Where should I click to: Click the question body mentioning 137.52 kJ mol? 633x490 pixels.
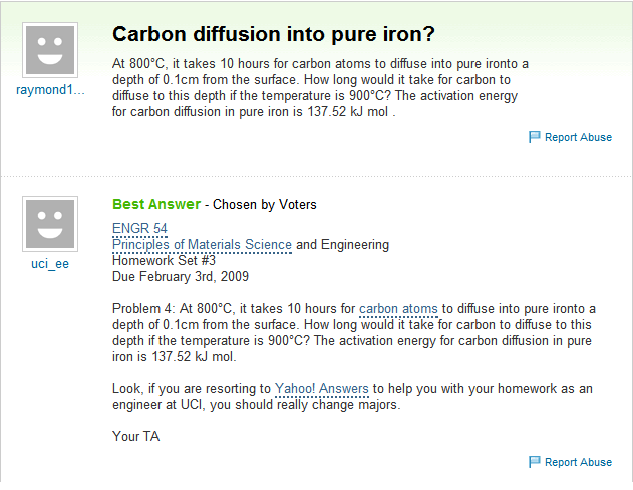pyautogui.click(x=320, y=88)
